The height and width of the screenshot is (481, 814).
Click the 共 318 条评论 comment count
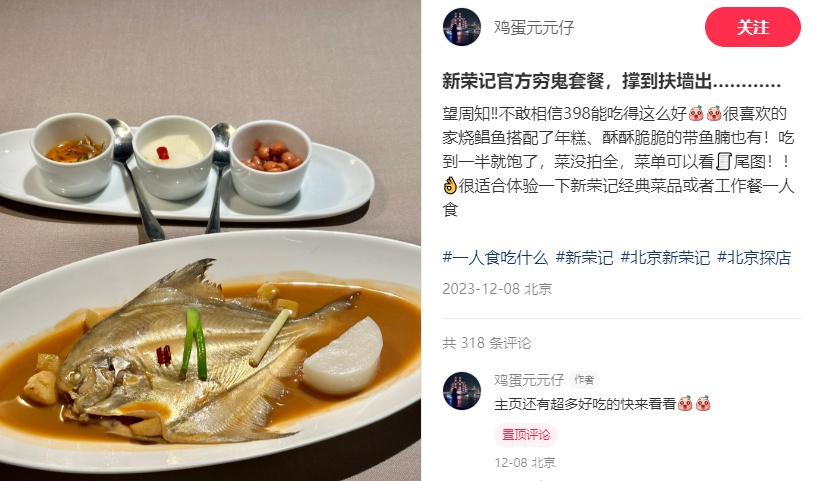click(x=486, y=343)
